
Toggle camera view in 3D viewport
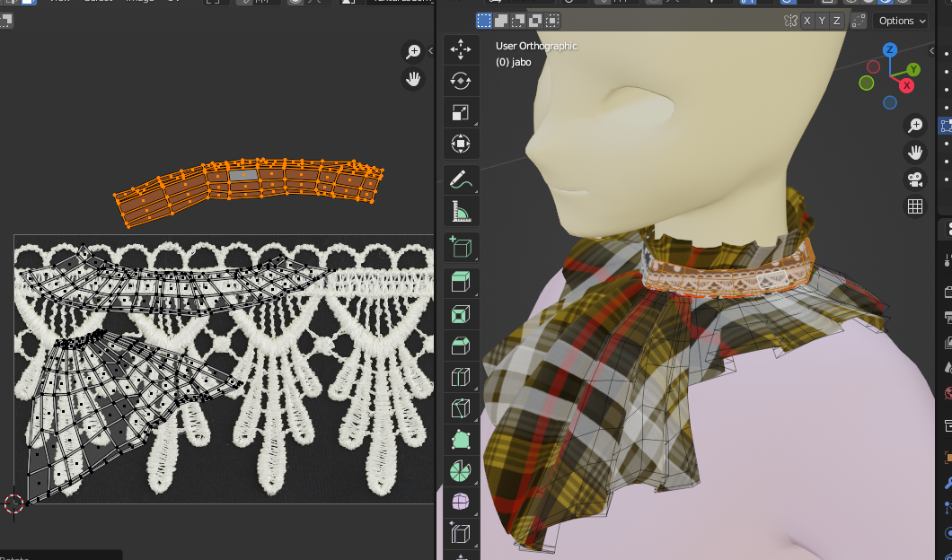[915, 179]
